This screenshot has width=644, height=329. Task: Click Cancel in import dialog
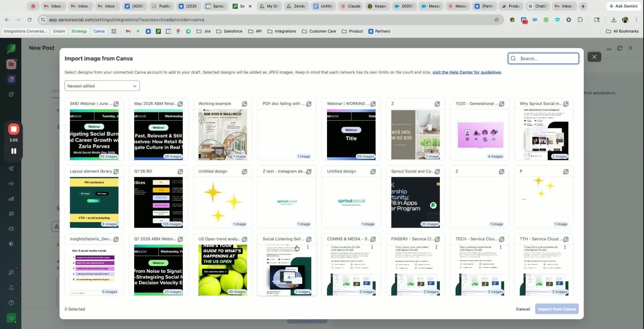pos(523,309)
